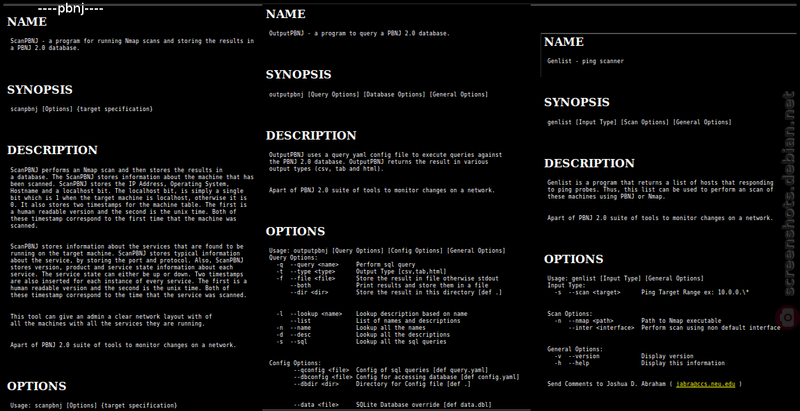The width and height of the screenshot is (800, 411).
Task: Click the '--inter <interface>' option row
Action: (674, 328)
